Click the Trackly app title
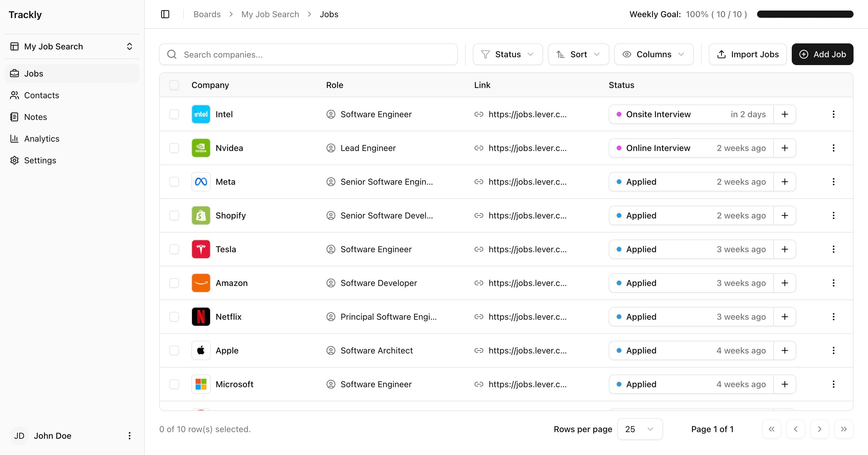868x455 pixels. click(25, 14)
